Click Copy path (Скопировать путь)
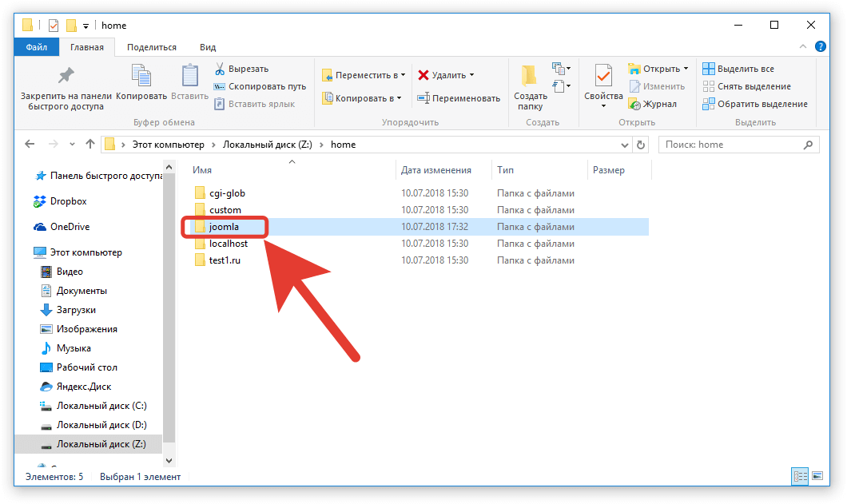847x504 pixels. (260, 86)
